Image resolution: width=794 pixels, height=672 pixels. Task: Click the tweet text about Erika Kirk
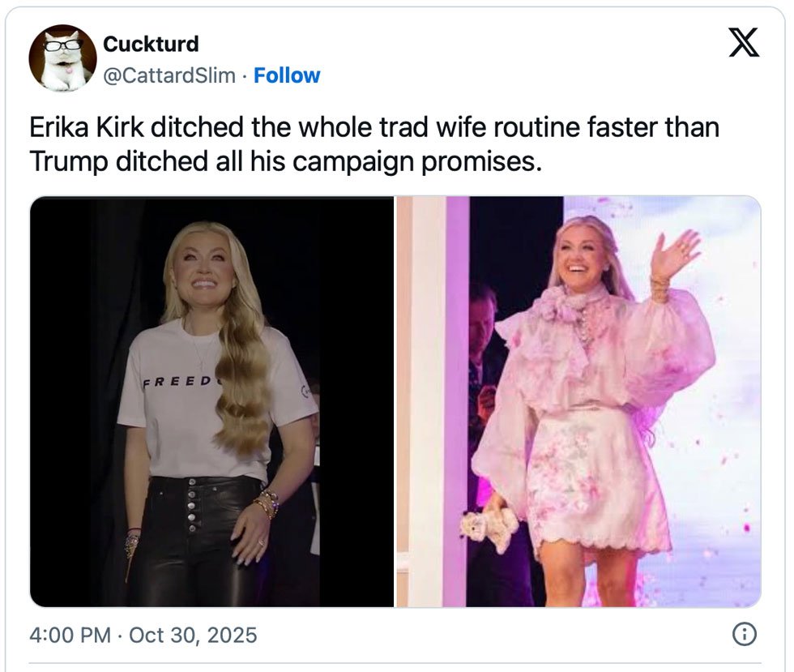(x=374, y=144)
